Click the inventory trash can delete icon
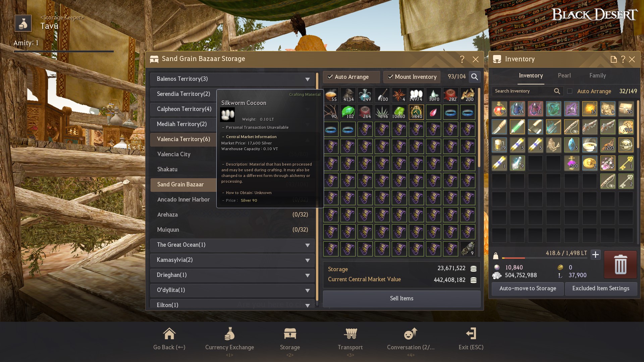 (x=621, y=265)
